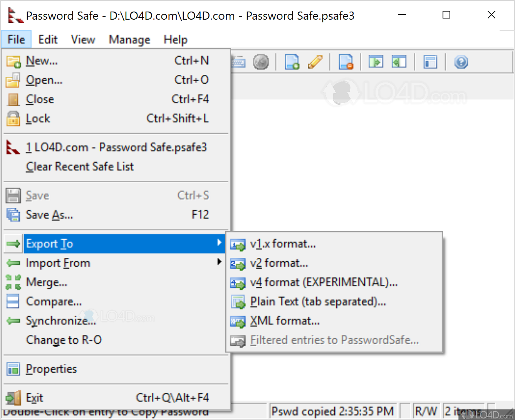This screenshot has height=420, width=515.
Task: Open Properties from the File menu
Action: point(51,369)
